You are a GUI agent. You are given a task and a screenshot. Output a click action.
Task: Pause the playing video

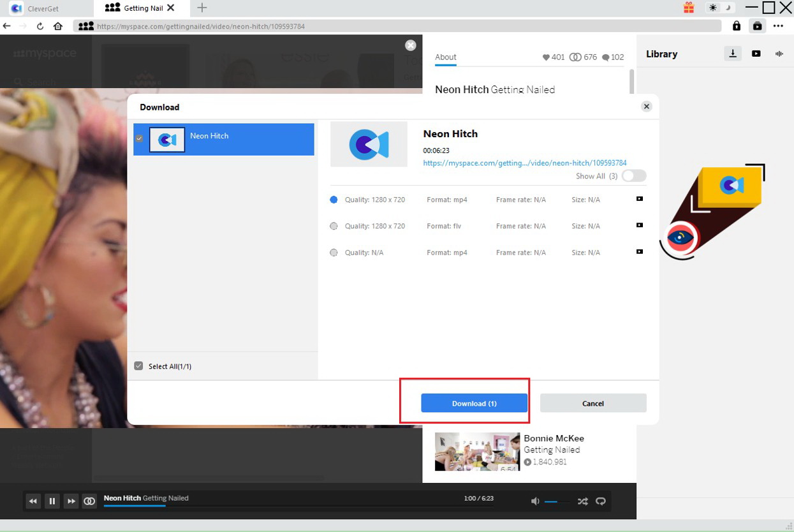[52, 501]
